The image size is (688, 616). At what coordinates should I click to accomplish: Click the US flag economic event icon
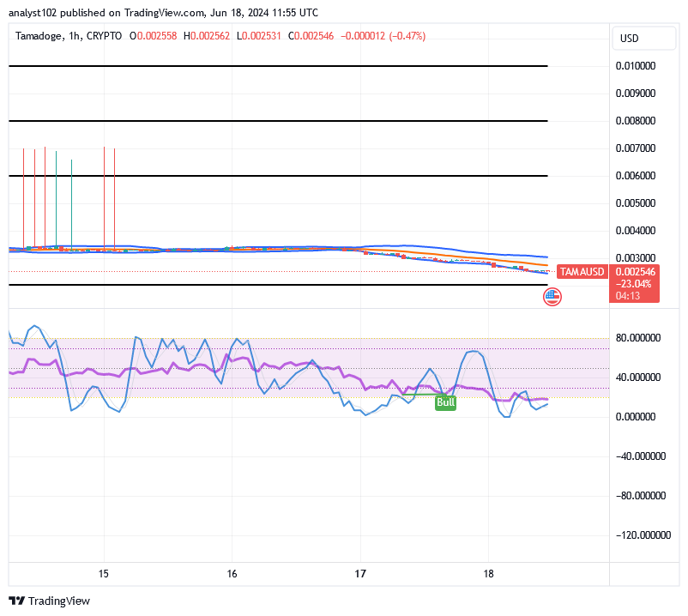click(x=552, y=297)
